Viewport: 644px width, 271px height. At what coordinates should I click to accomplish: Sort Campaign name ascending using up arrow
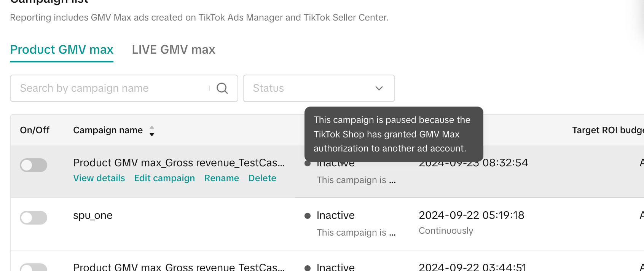(x=152, y=127)
